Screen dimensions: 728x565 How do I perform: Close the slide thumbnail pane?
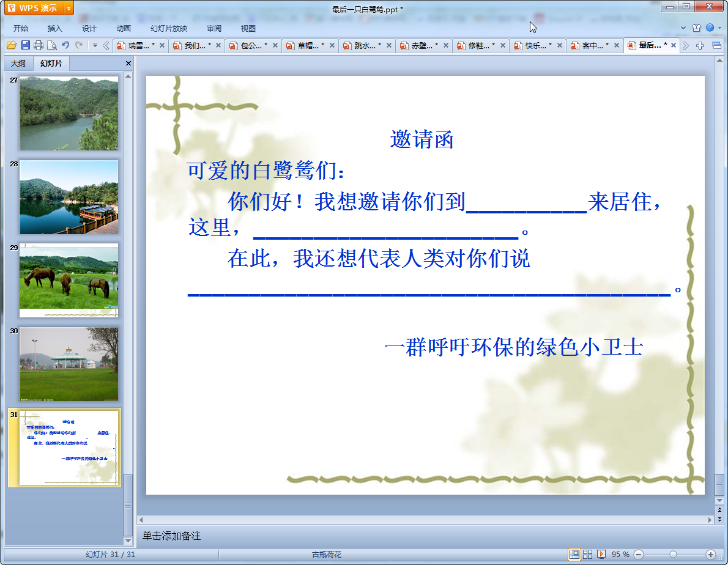coord(128,63)
